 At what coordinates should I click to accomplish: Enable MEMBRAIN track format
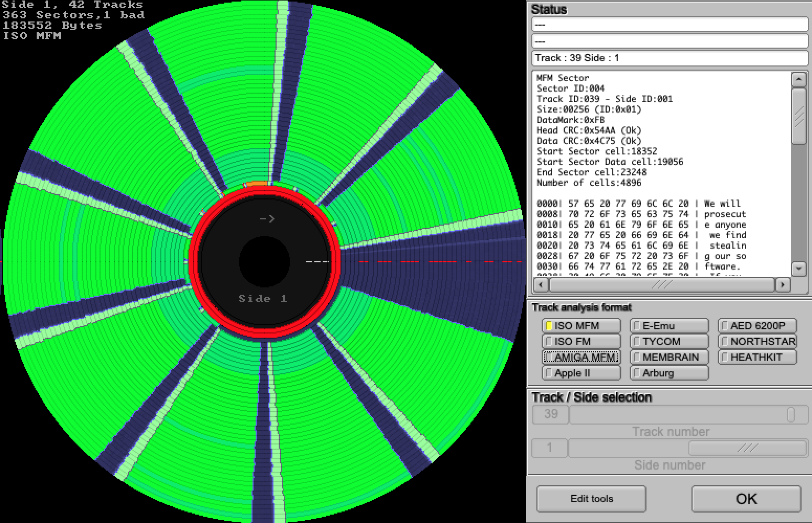click(669, 357)
